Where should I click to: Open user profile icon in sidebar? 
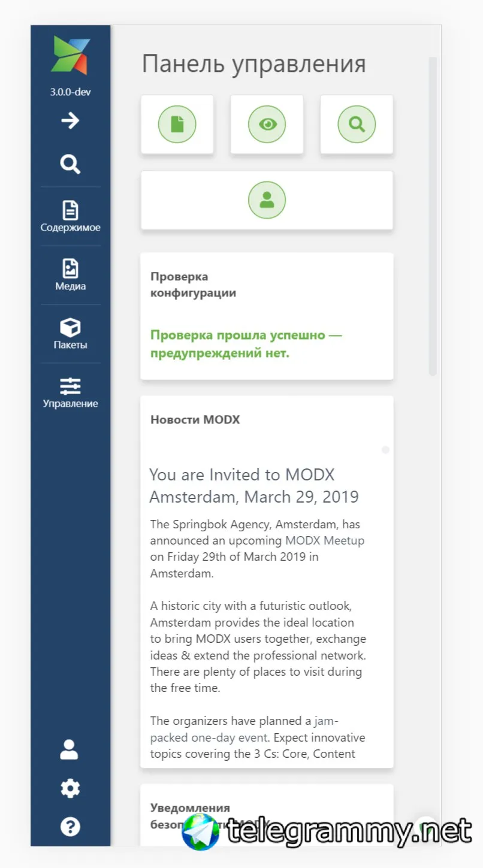70,749
